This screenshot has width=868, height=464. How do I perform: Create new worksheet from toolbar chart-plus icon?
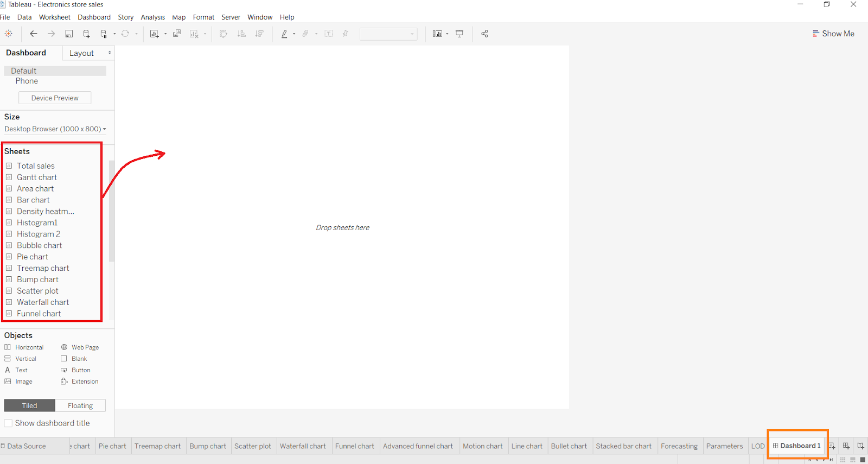155,34
